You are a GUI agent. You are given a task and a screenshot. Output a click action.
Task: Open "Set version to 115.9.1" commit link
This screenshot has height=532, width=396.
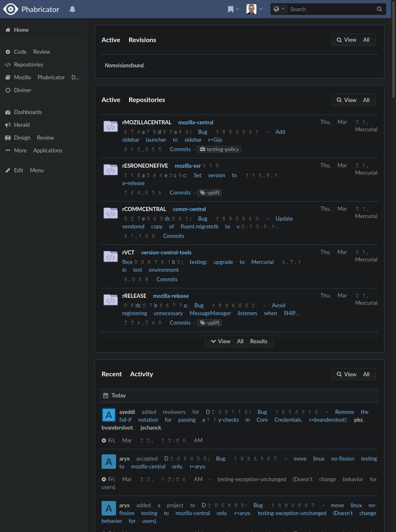click(x=200, y=179)
